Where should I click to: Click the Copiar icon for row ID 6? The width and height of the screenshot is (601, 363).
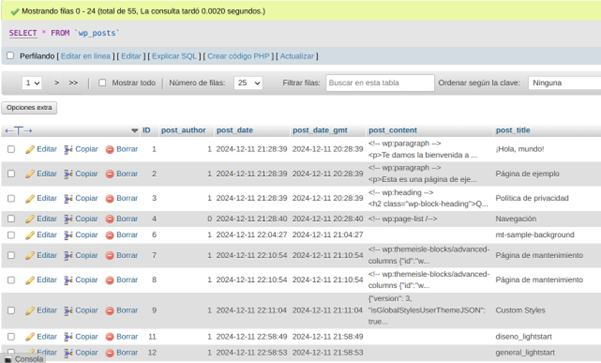click(x=68, y=235)
